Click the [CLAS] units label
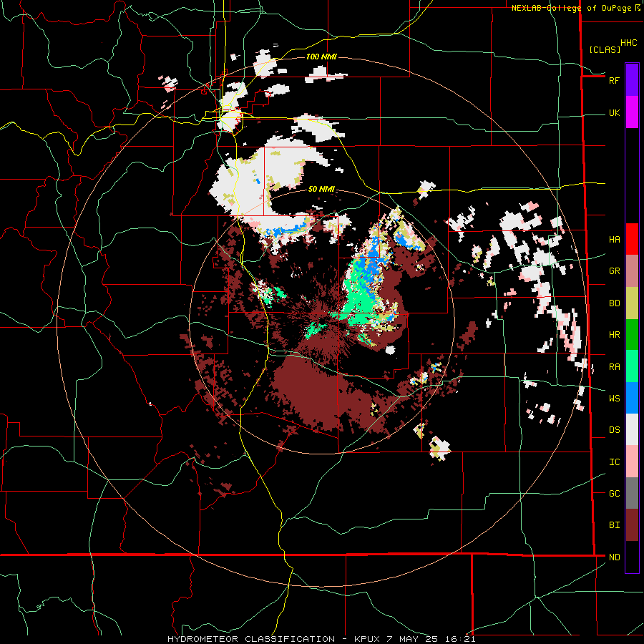Image resolution: width=644 pixels, height=644 pixels. 605,49
